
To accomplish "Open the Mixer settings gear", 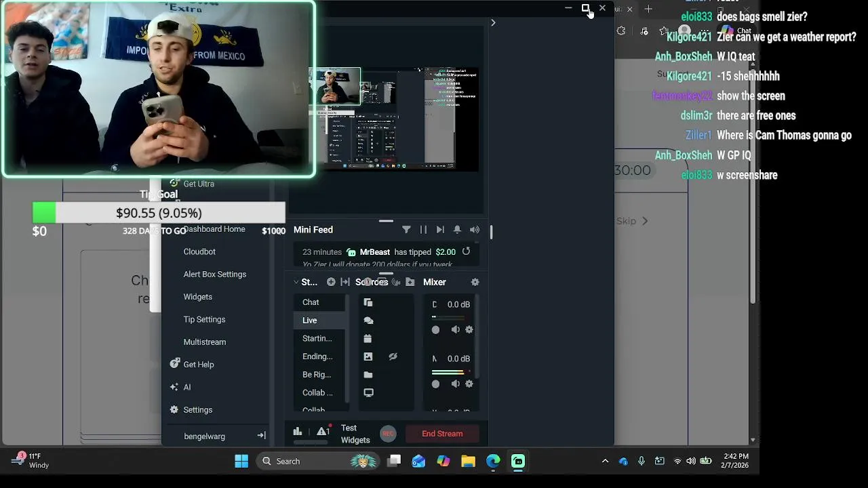I will [x=475, y=282].
